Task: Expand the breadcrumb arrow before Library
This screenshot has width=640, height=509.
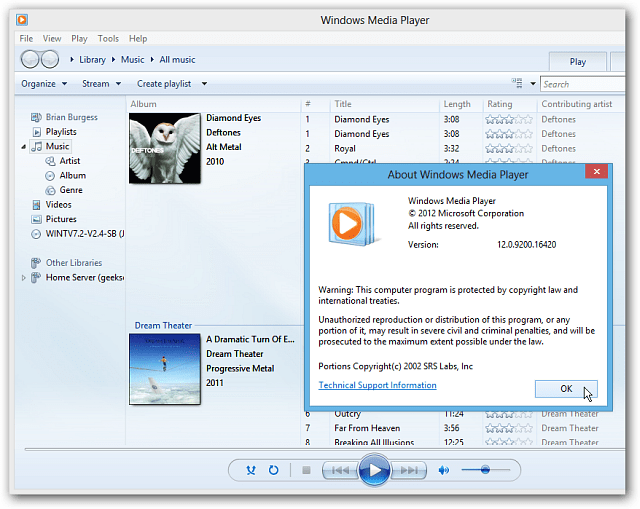Action: pyautogui.click(x=72, y=60)
